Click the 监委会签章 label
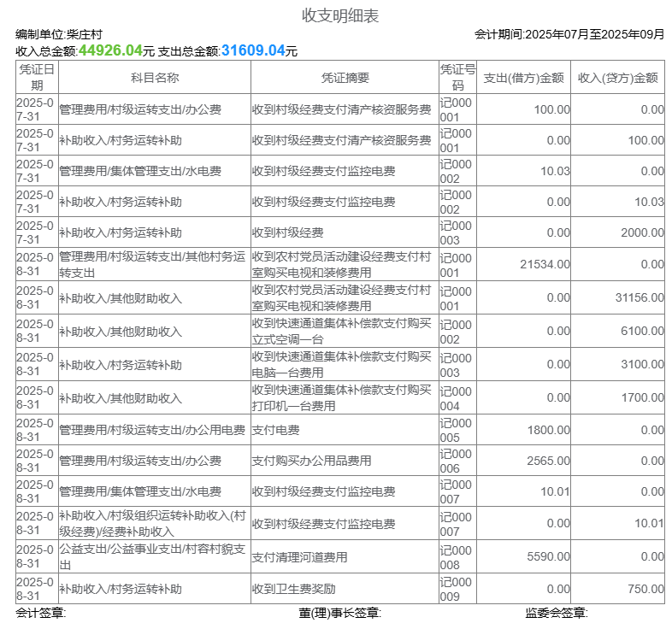Screen dimensions: 672x629 [557, 613]
